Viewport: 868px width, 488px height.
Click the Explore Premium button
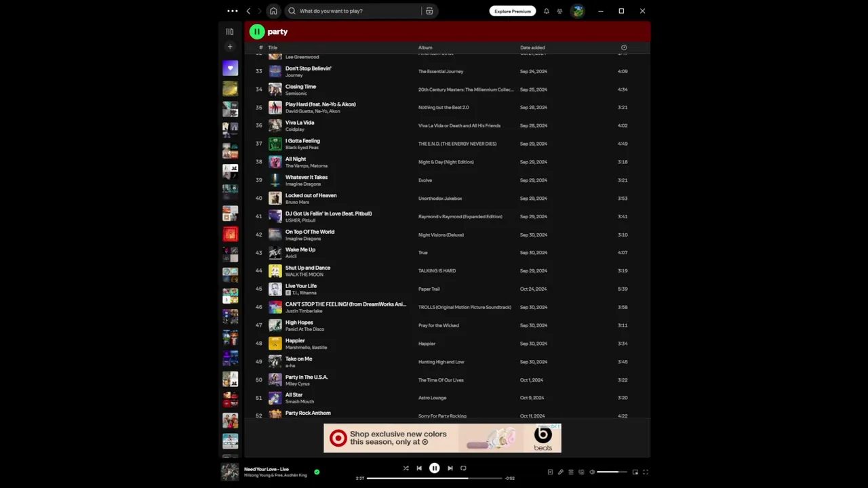tap(513, 11)
